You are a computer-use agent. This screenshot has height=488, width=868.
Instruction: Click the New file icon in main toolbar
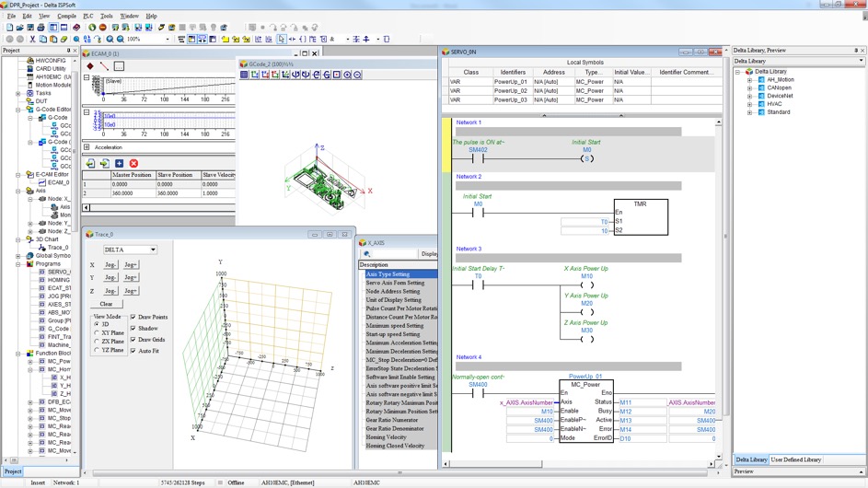click(9, 28)
